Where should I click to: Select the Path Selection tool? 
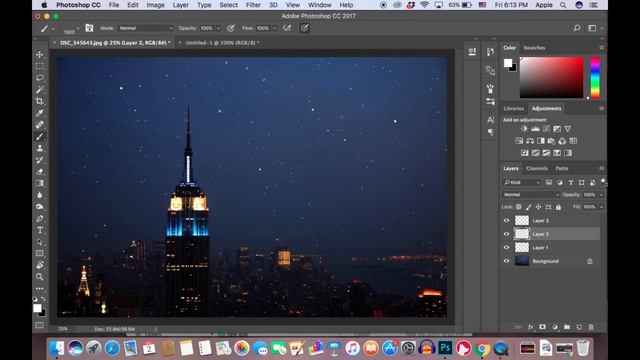click(x=40, y=242)
